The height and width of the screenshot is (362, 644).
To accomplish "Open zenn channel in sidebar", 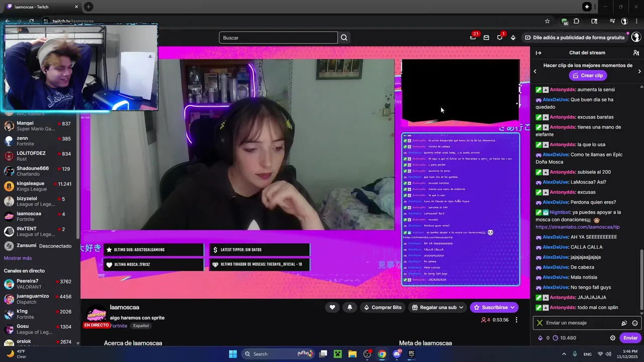I will 38,141.
